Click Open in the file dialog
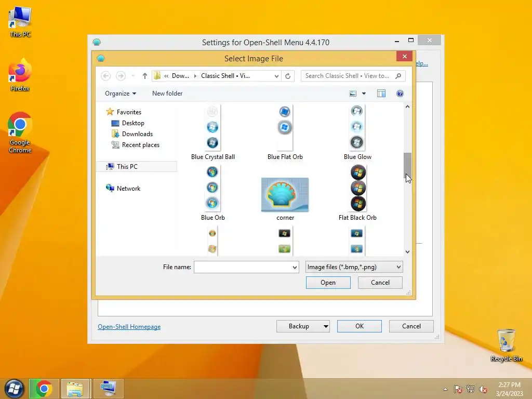Image resolution: width=532 pixels, height=399 pixels. click(328, 283)
